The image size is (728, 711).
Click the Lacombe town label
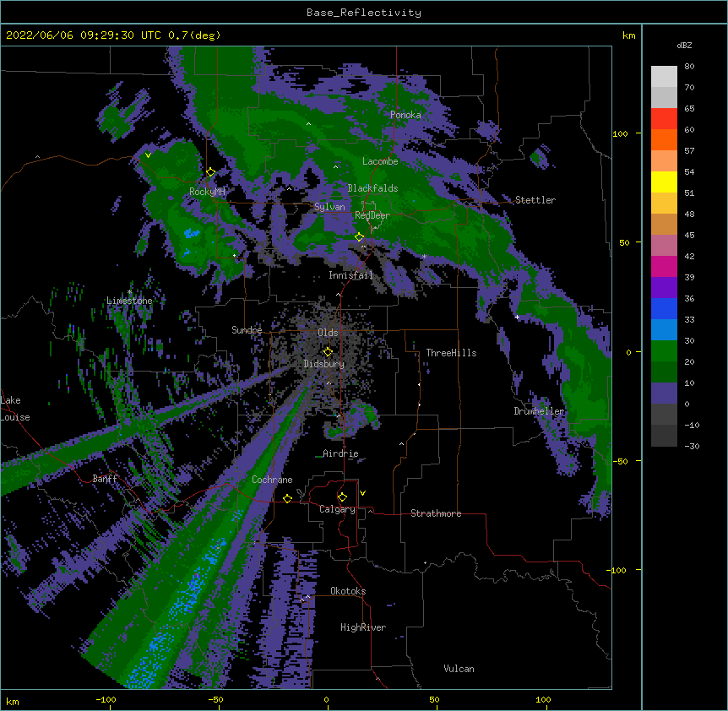pos(380,161)
